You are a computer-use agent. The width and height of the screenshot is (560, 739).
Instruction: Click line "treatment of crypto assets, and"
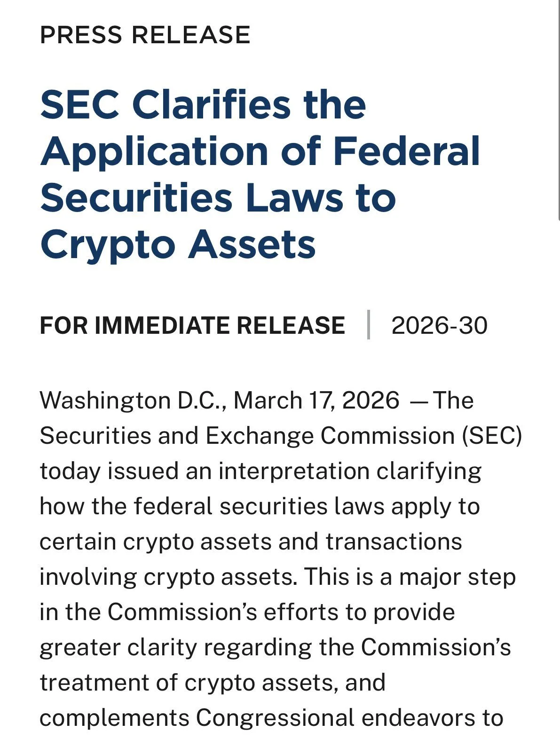click(213, 683)
